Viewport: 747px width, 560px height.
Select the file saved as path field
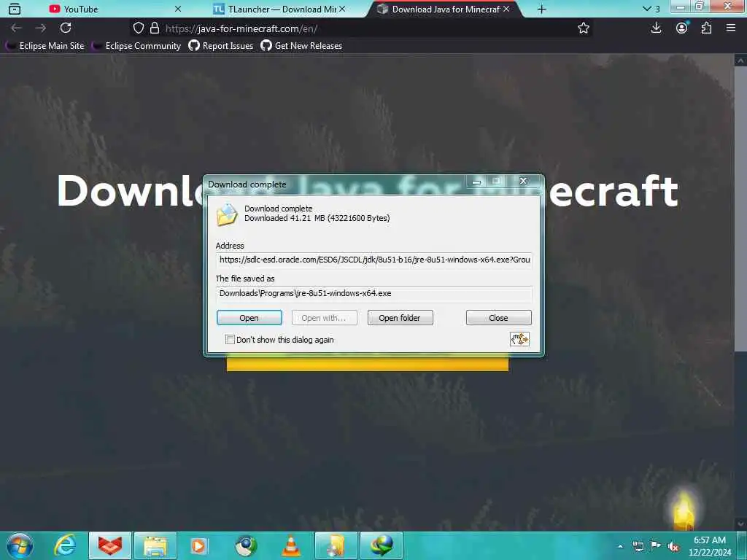374,293
